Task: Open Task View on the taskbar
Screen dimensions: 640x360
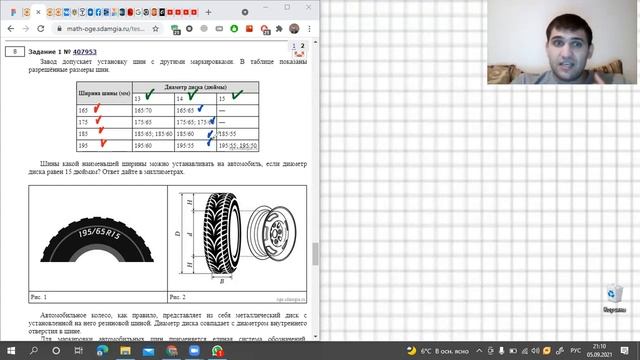Action: point(79,351)
